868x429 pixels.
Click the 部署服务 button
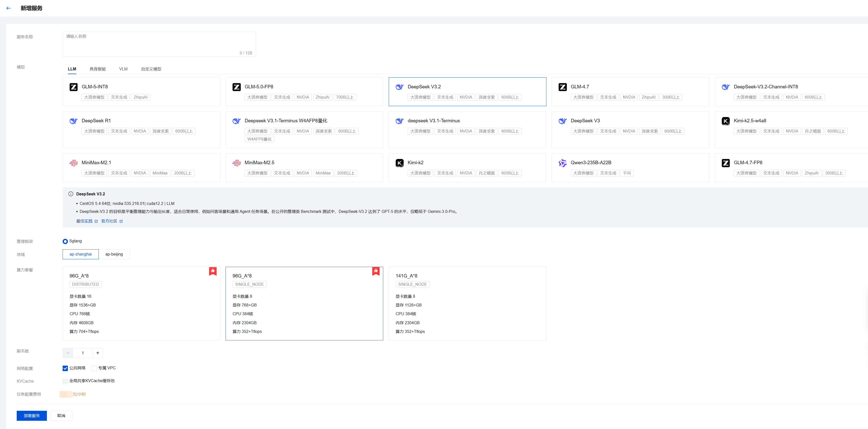32,416
